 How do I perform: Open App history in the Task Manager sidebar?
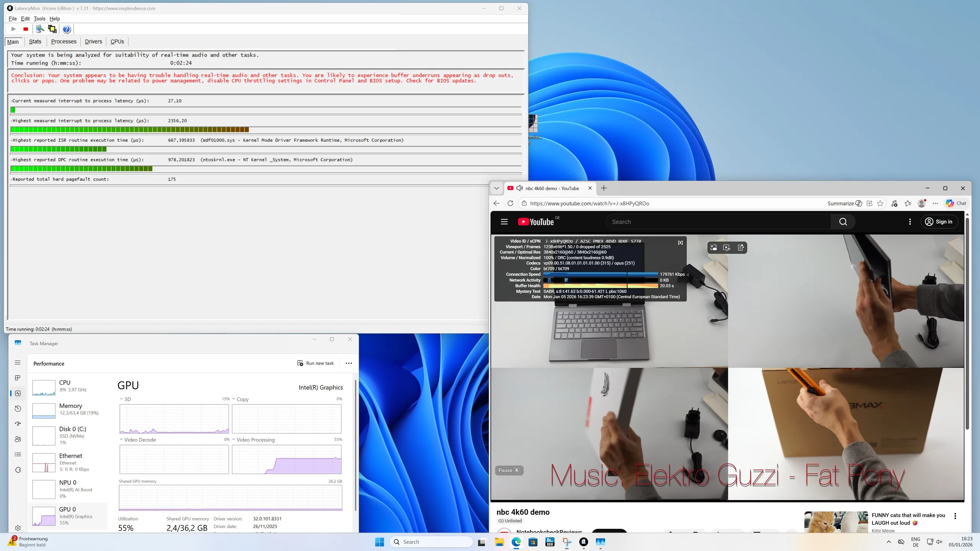pyautogui.click(x=18, y=409)
